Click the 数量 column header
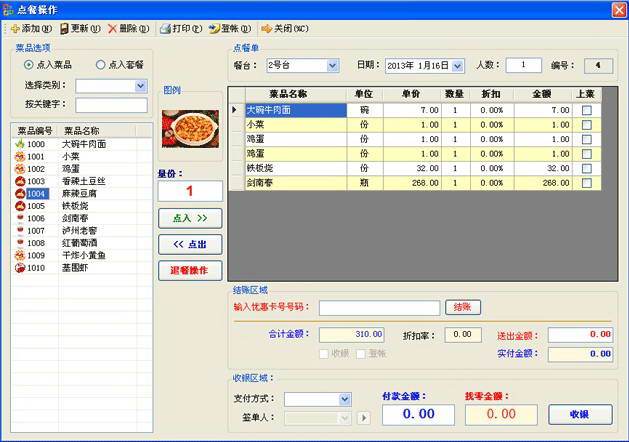The width and height of the screenshot is (629, 442). tap(455, 94)
